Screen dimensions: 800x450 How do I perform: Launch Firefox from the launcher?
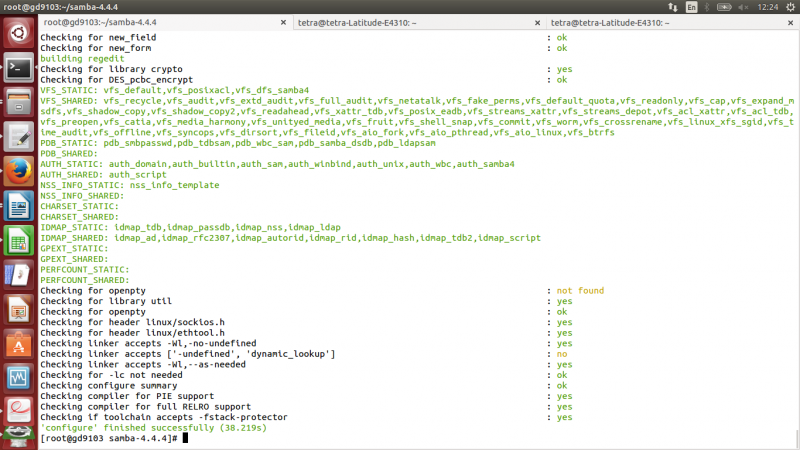(19, 171)
